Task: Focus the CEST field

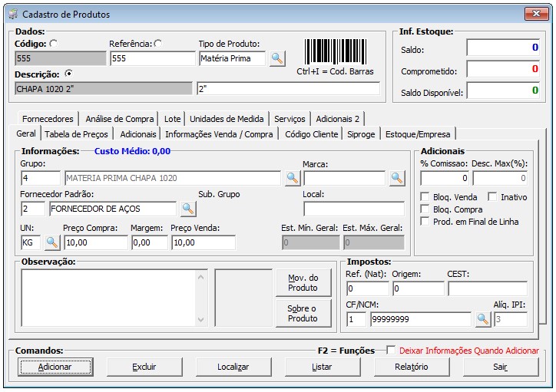Action: pyautogui.click(x=488, y=288)
